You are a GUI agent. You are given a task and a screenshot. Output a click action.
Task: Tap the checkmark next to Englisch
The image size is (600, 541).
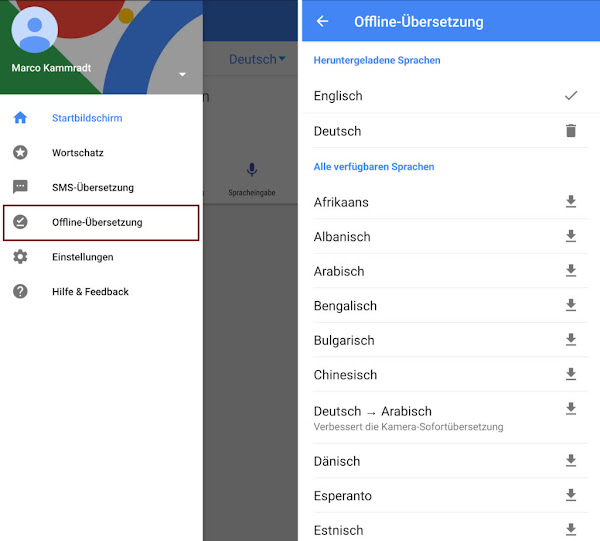coord(571,96)
